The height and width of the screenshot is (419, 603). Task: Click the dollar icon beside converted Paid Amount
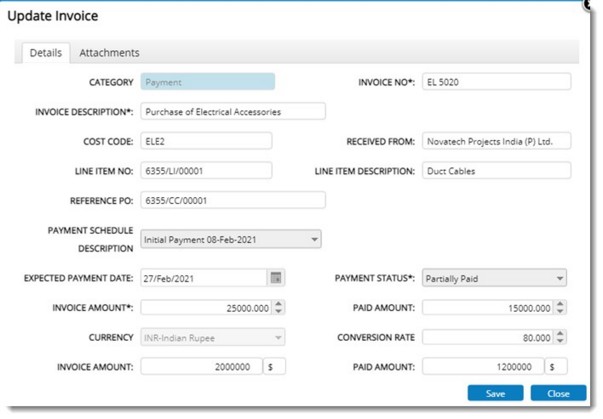[x=558, y=367]
